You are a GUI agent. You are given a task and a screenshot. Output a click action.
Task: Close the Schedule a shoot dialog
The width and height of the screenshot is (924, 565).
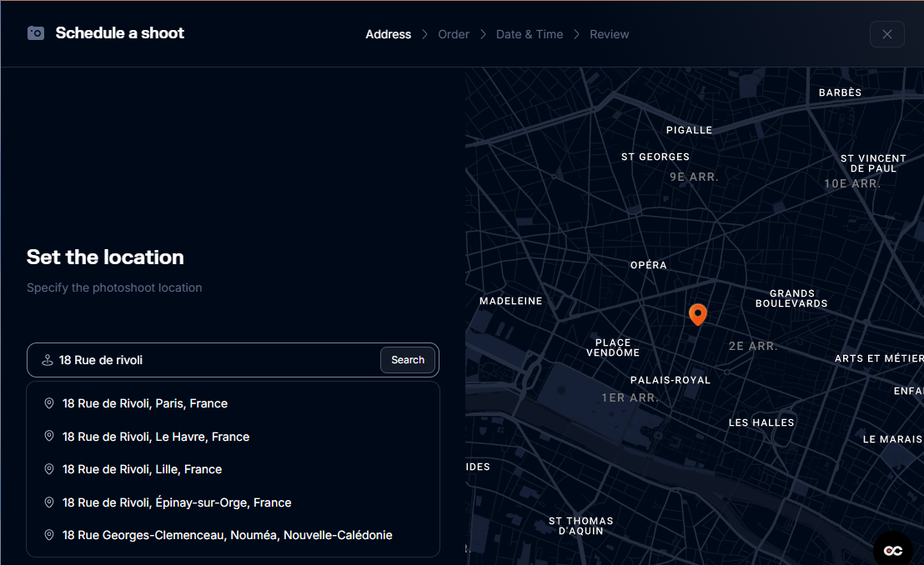(886, 34)
